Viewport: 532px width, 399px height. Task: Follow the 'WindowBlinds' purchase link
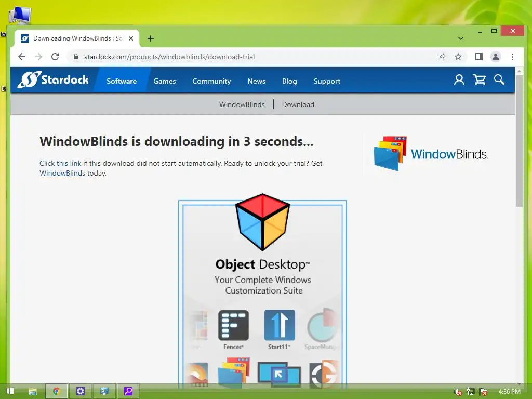click(62, 173)
